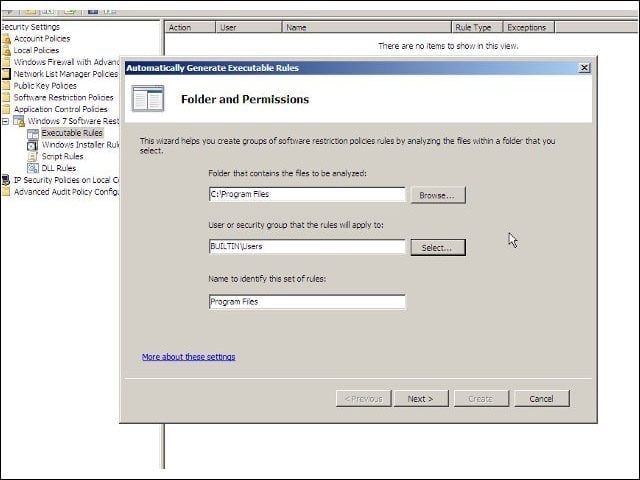Select Application Control Policies node
This screenshot has height=480, width=640.
click(x=60, y=109)
